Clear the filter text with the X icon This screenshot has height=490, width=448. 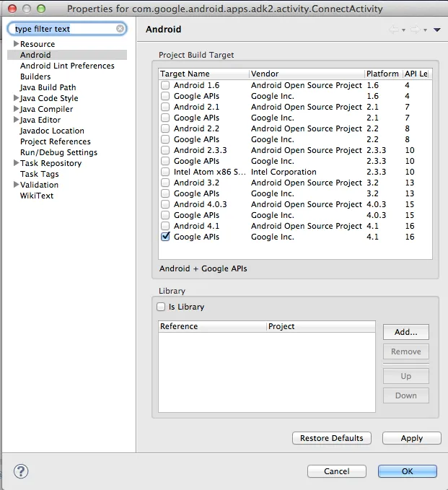(120, 30)
